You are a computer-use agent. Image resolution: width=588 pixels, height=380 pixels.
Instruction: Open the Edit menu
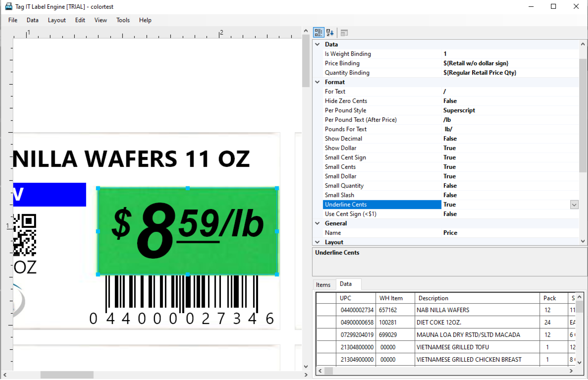(80, 20)
